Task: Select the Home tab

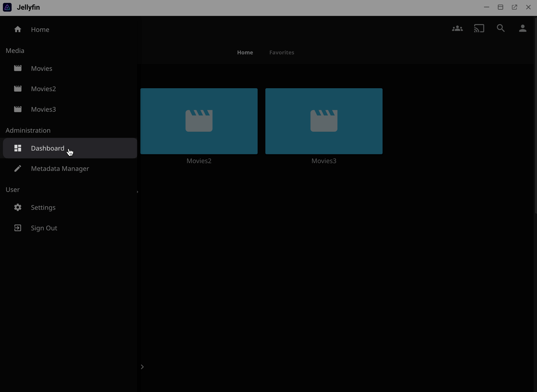Action: pyautogui.click(x=245, y=52)
